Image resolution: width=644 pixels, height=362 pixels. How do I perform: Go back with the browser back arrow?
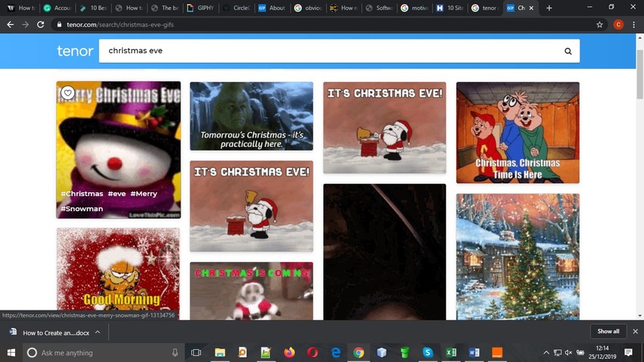pyautogui.click(x=11, y=25)
